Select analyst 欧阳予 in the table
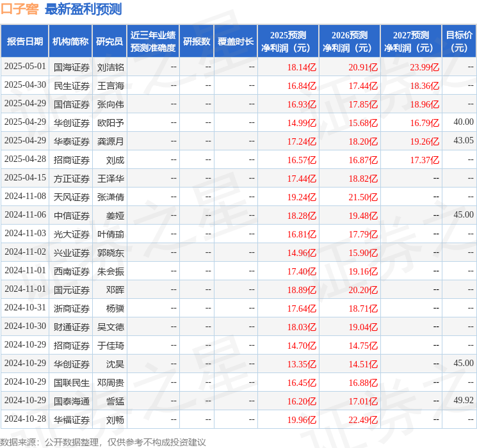Viewport: 477px width, 448px height. (111, 122)
